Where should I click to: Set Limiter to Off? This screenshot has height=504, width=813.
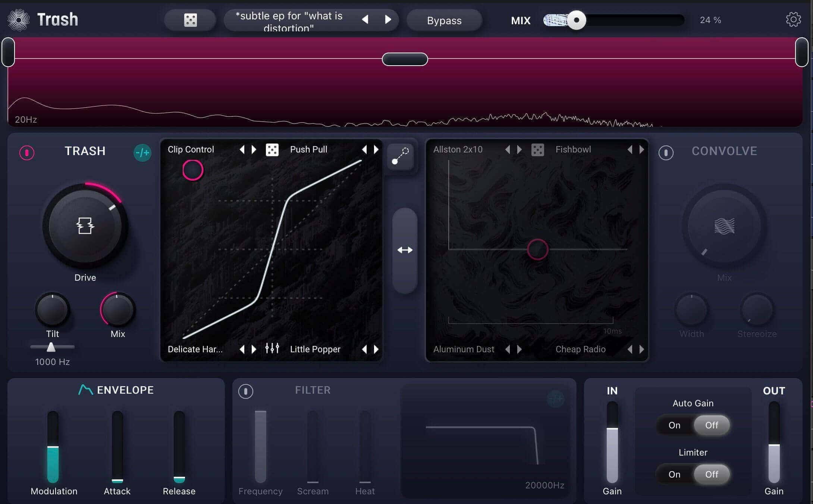pyautogui.click(x=712, y=475)
